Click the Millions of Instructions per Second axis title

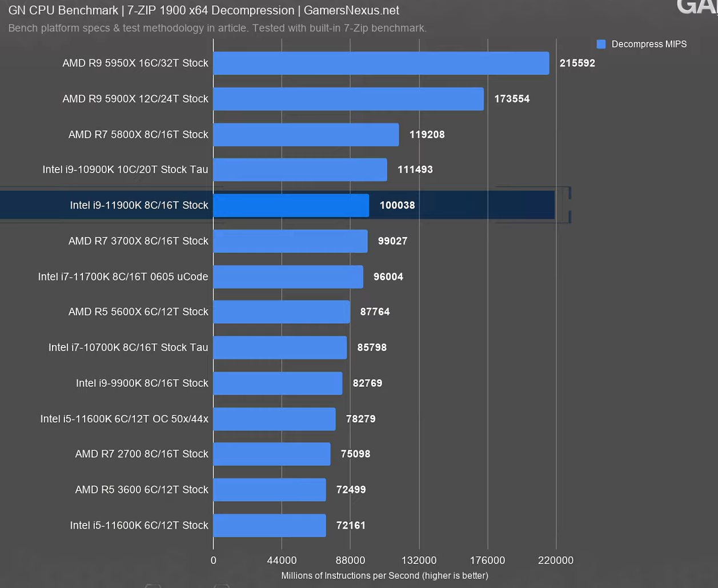point(384,575)
